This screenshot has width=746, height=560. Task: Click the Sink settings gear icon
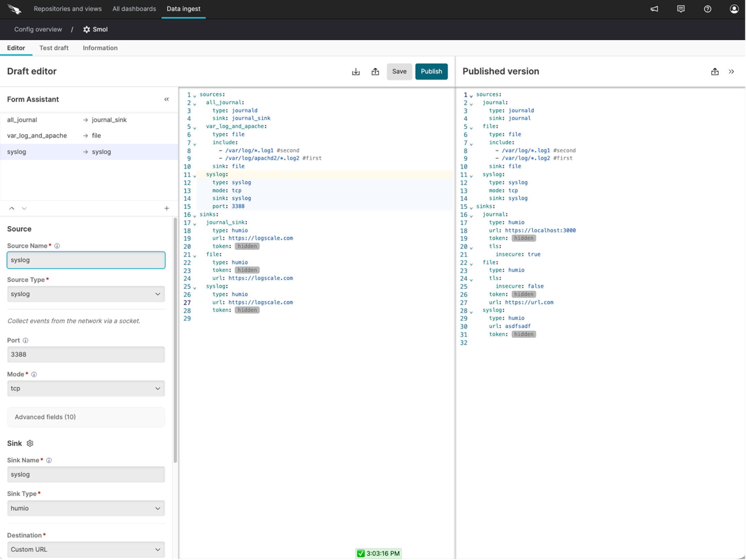30,444
